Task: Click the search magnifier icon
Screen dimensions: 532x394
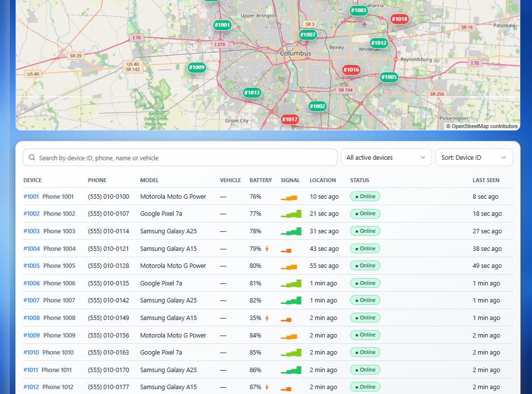Action: click(x=32, y=157)
